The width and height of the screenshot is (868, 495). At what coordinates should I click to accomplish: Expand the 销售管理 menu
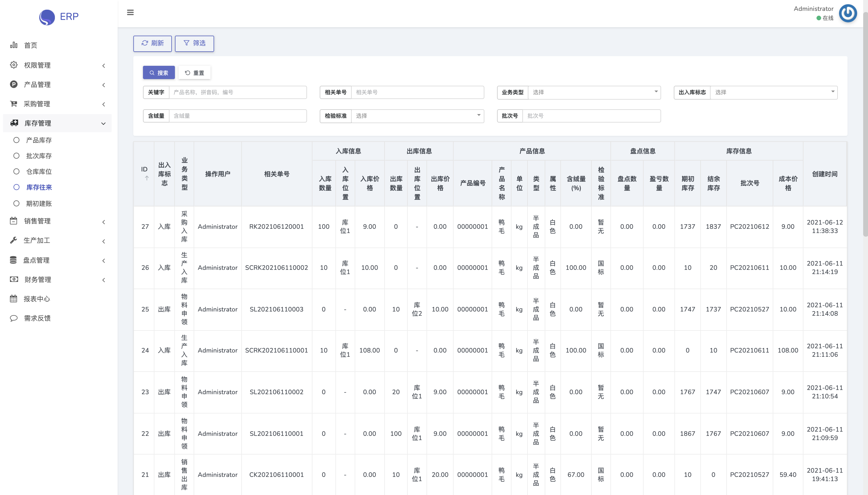point(103,222)
